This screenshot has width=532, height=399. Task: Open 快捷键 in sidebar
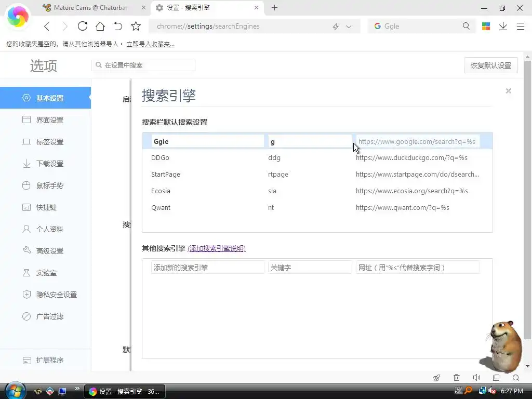(46, 207)
